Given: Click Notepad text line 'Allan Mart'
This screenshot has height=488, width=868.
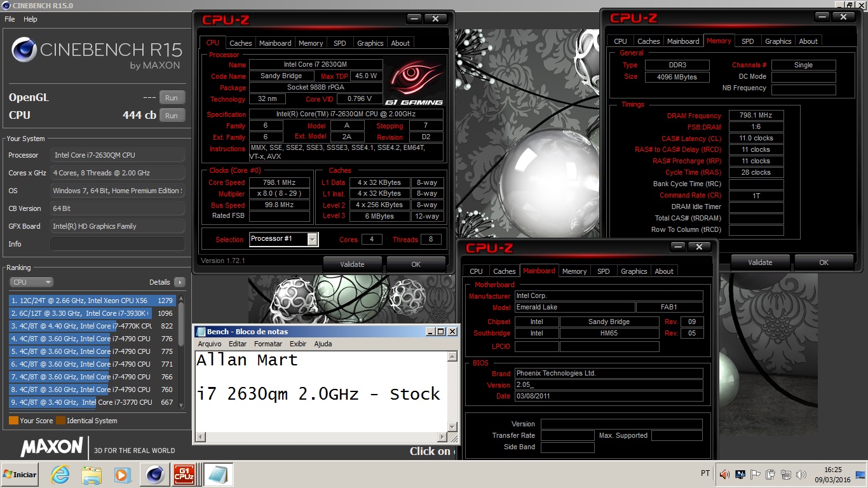Looking at the screenshot, I should (x=247, y=360).
